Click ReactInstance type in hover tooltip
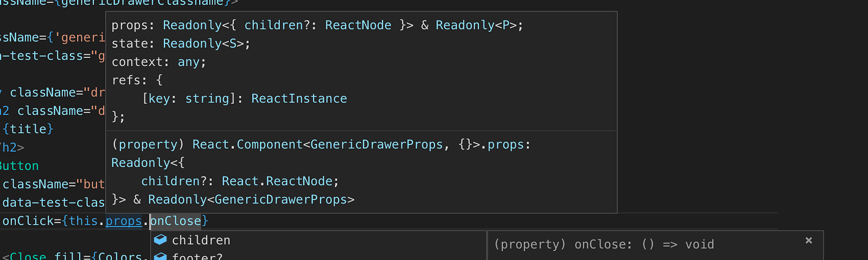This screenshot has width=868, height=260. coord(299,99)
